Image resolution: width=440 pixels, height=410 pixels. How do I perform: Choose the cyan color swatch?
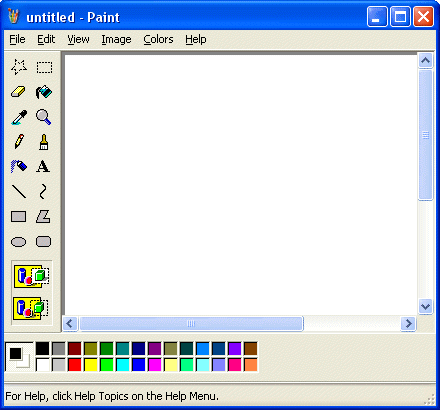123,365
